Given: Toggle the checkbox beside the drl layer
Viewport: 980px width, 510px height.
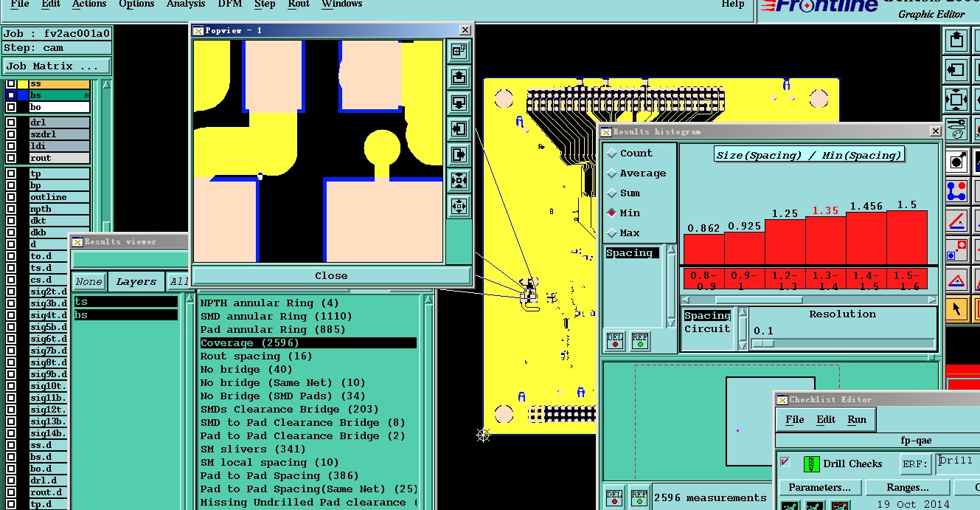Looking at the screenshot, I should tap(11, 123).
